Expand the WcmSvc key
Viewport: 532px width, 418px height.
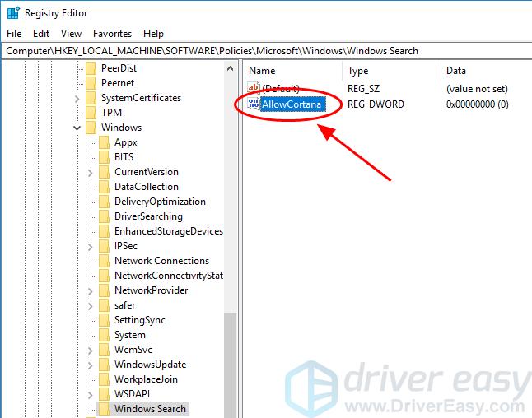tap(91, 351)
